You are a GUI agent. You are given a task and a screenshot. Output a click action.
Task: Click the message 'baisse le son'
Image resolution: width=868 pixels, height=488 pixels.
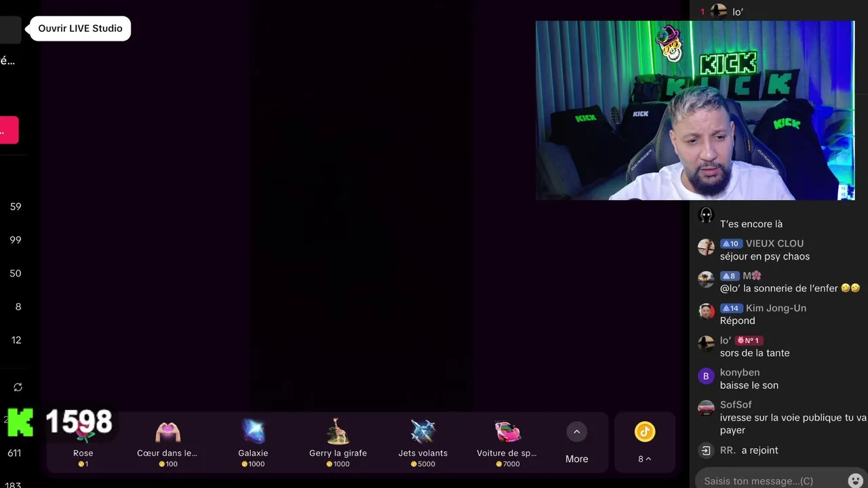749,385
